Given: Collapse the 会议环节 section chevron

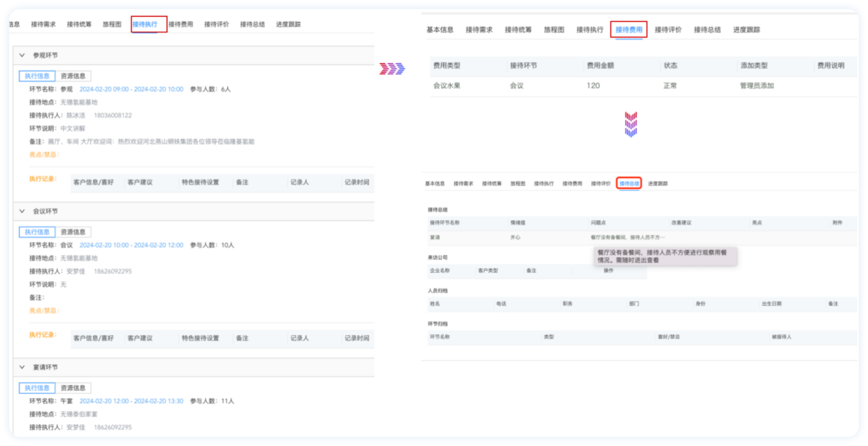Looking at the screenshot, I should 22,211.
